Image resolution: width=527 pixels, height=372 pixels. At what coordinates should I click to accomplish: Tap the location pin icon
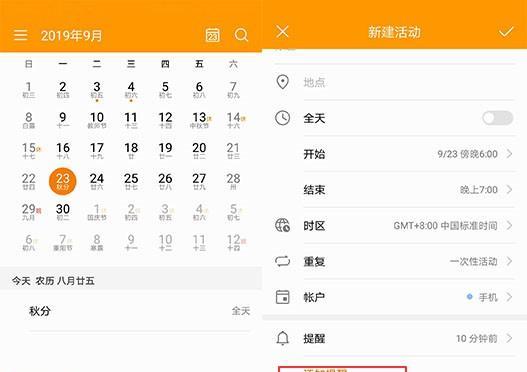coord(282,82)
